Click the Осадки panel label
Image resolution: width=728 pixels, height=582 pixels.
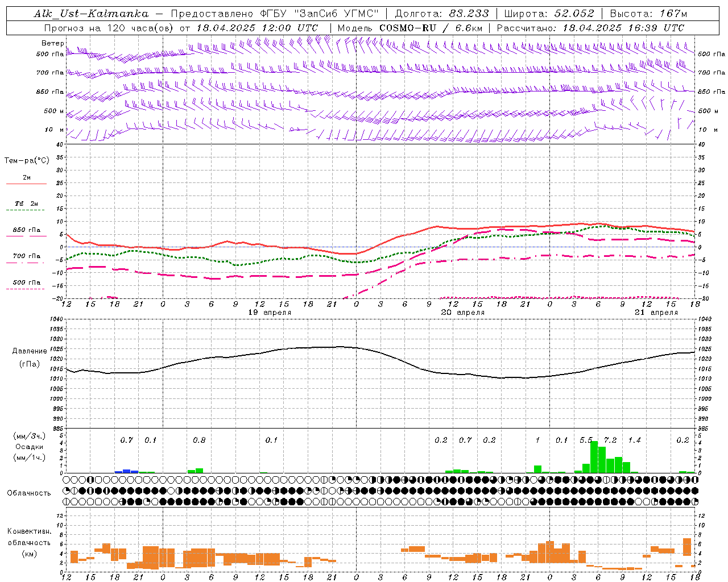tap(30, 447)
